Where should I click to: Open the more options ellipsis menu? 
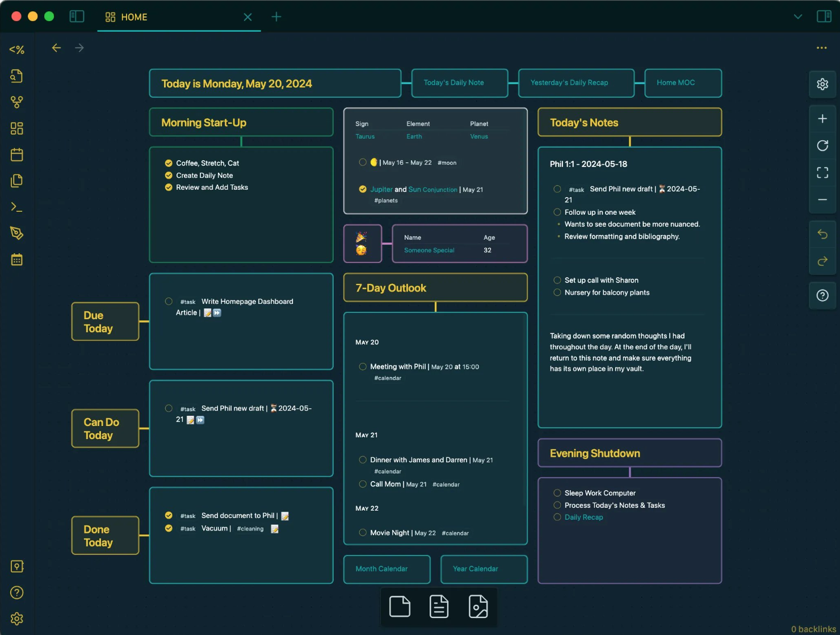coord(821,48)
